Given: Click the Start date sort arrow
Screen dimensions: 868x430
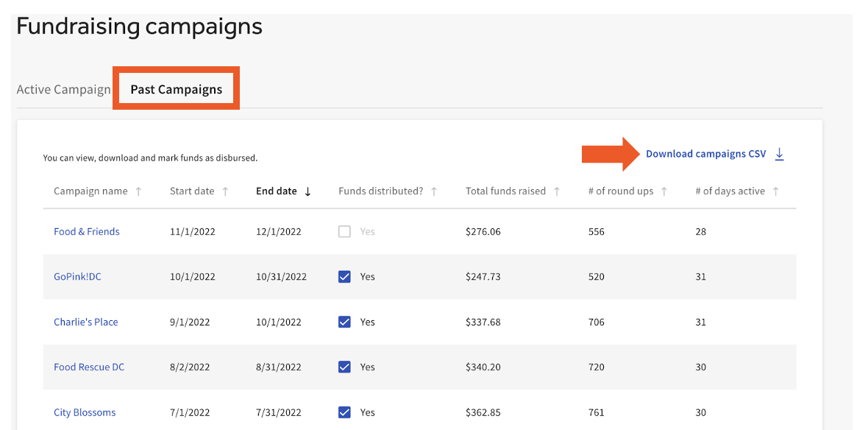Looking at the screenshot, I should pyautogui.click(x=225, y=191).
